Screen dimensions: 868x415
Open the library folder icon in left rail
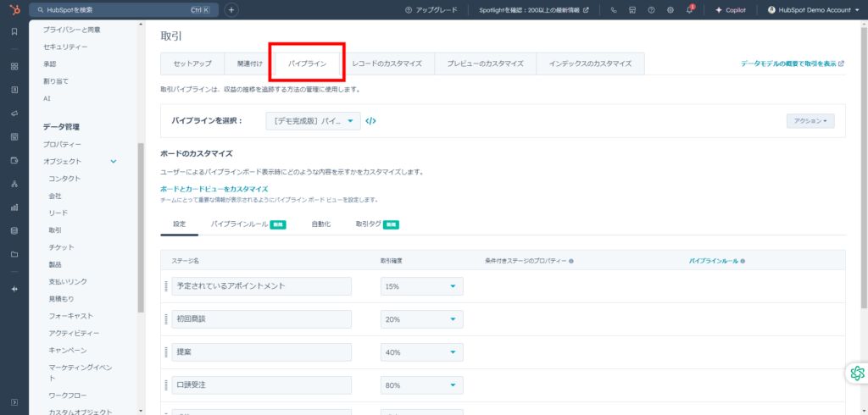coord(14,255)
